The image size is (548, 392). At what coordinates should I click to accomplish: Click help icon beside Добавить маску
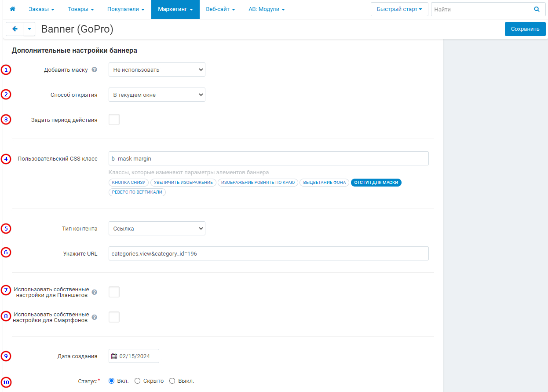click(95, 70)
